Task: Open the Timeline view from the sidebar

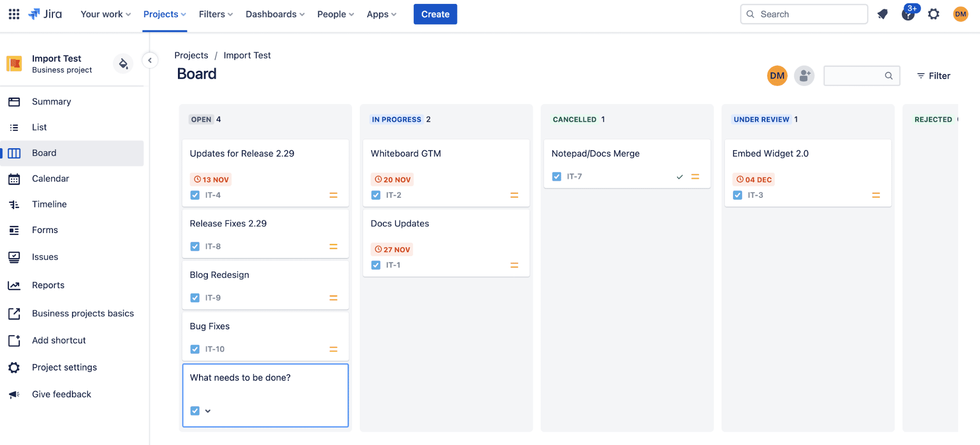Action: click(x=49, y=204)
